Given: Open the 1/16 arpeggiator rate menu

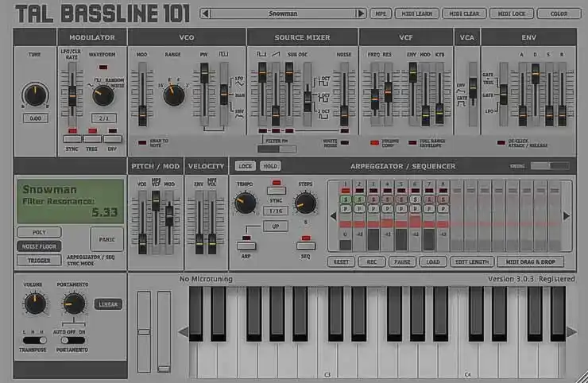Looking at the screenshot, I should (276, 211).
